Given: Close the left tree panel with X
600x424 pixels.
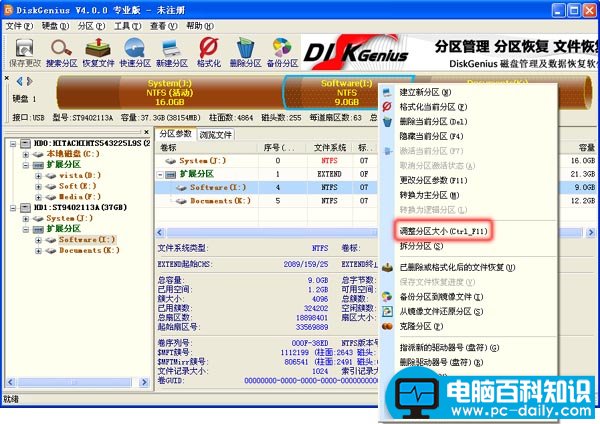Looking at the screenshot, I should 147,132.
